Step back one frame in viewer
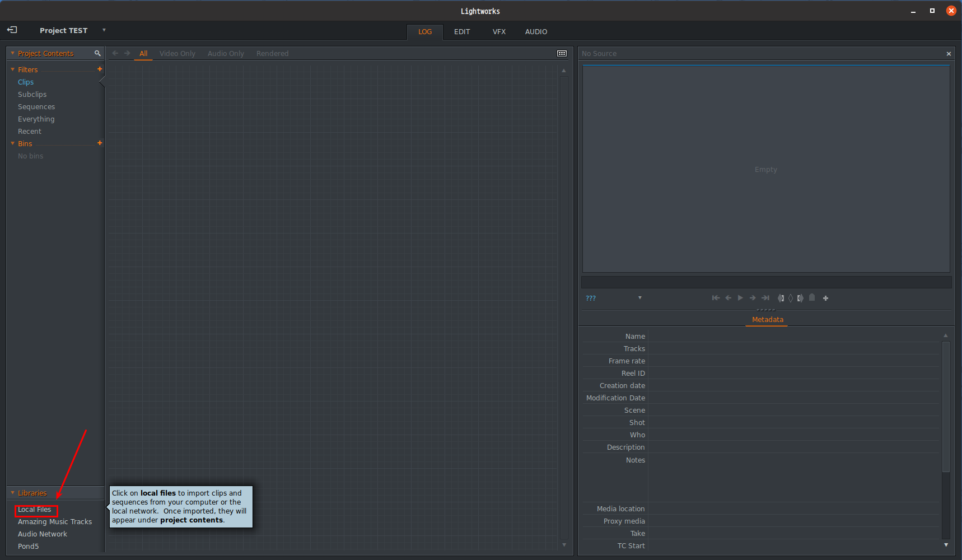The width and height of the screenshot is (962, 560). pos(728,298)
